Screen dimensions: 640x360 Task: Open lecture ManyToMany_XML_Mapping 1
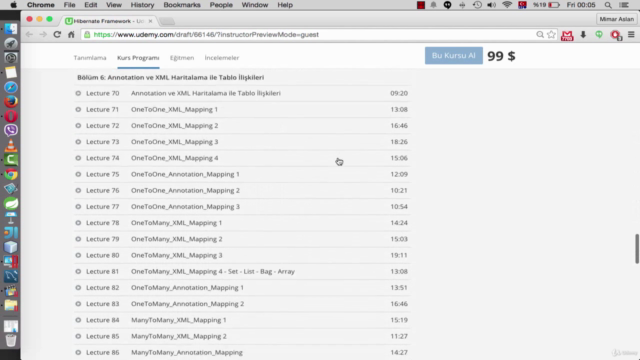pyautogui.click(x=179, y=320)
